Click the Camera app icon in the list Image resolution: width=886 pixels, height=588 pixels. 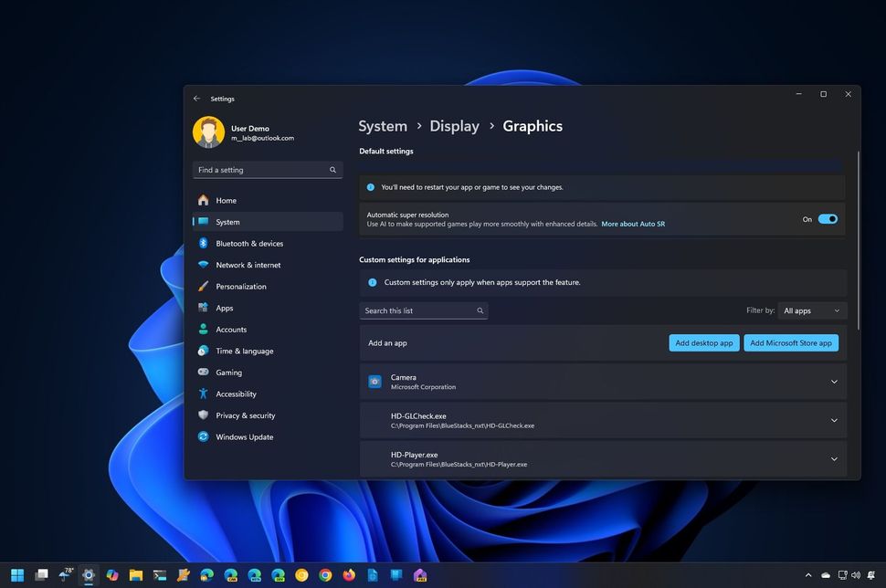tap(374, 381)
